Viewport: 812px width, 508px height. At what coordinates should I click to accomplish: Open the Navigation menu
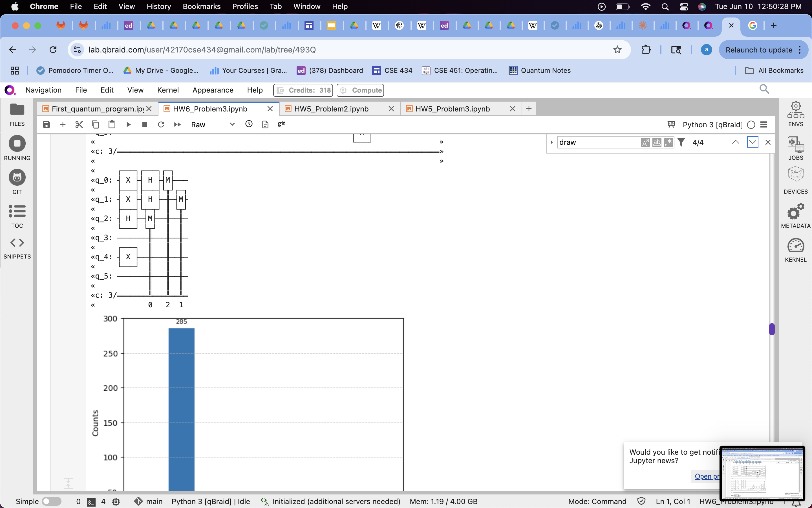coord(43,90)
